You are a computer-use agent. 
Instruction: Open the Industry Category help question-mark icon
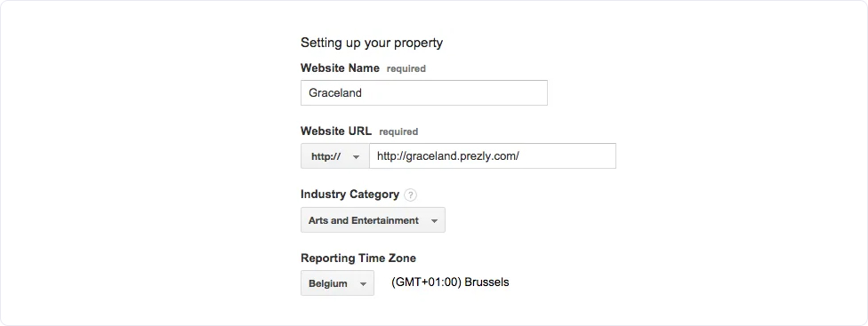410,195
